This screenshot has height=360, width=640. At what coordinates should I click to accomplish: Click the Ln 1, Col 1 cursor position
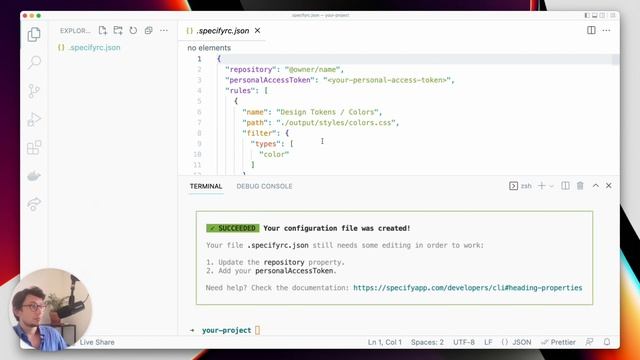pyautogui.click(x=384, y=342)
